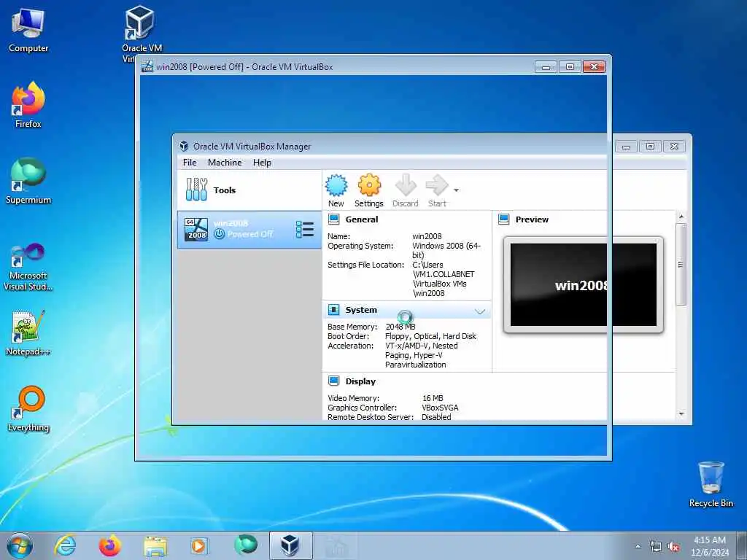Click the details pane scroll up arrow
Screen dimensions: 747x560
tap(681, 217)
